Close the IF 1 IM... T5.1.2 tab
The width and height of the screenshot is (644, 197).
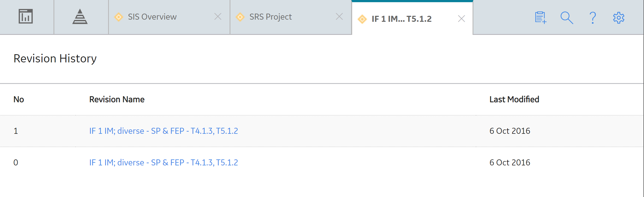[461, 19]
